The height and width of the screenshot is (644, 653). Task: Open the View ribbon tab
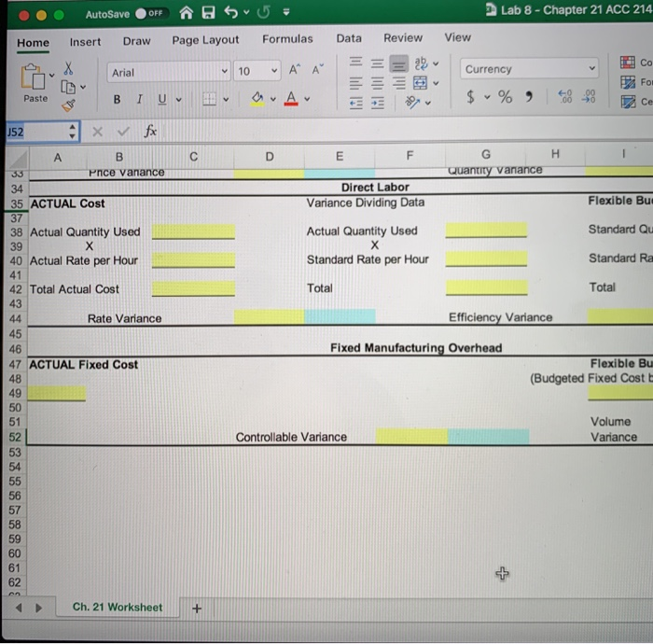click(x=457, y=37)
